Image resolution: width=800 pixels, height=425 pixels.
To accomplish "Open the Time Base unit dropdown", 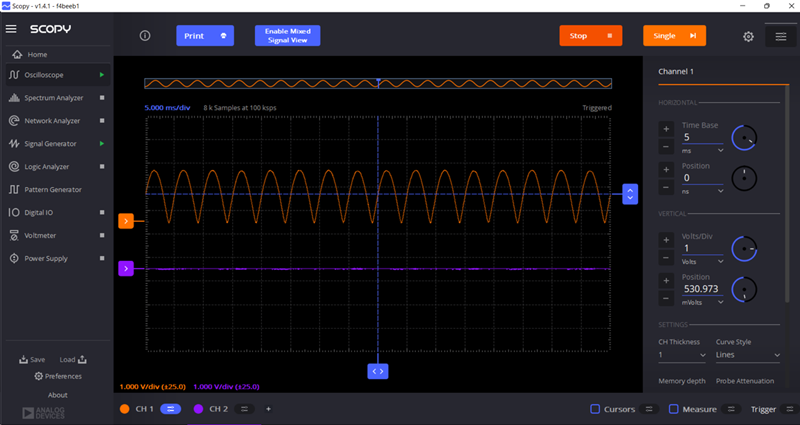I will pos(704,150).
